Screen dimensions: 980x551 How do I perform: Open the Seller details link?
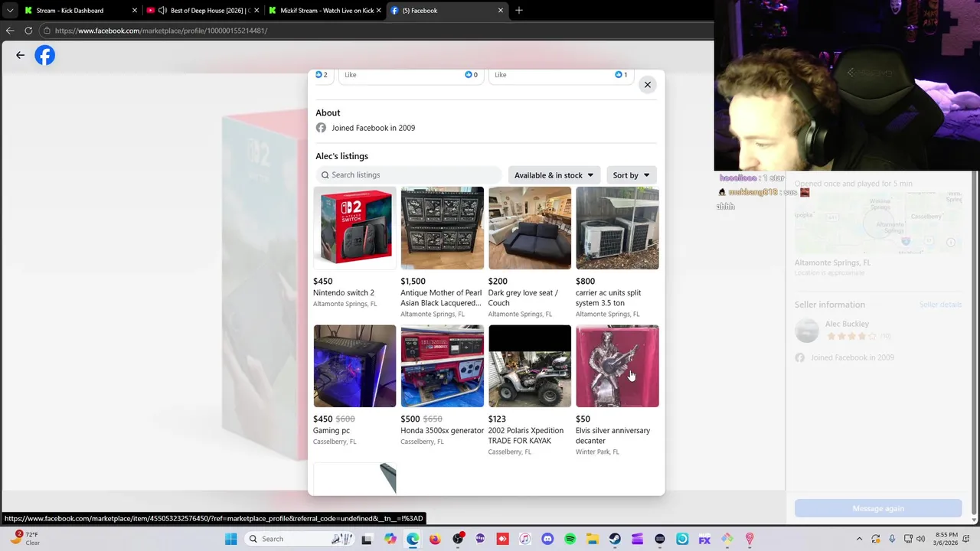[x=940, y=305]
